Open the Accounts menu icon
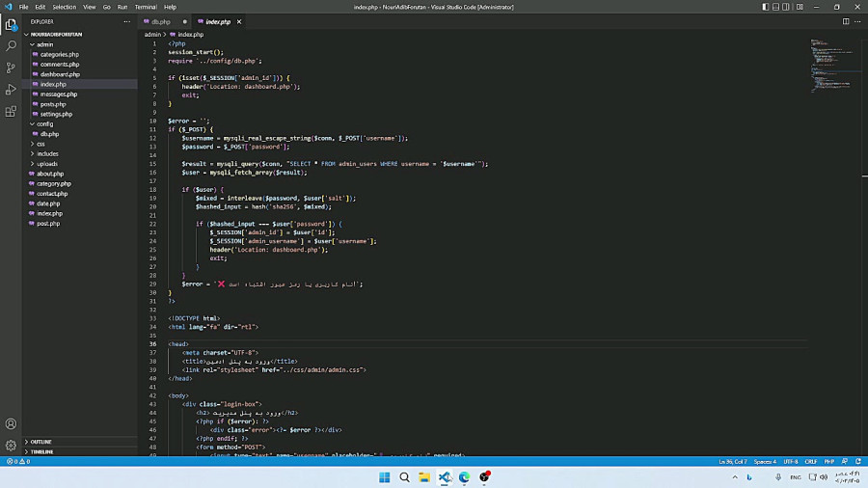This screenshot has height=488, width=868. point(11,423)
